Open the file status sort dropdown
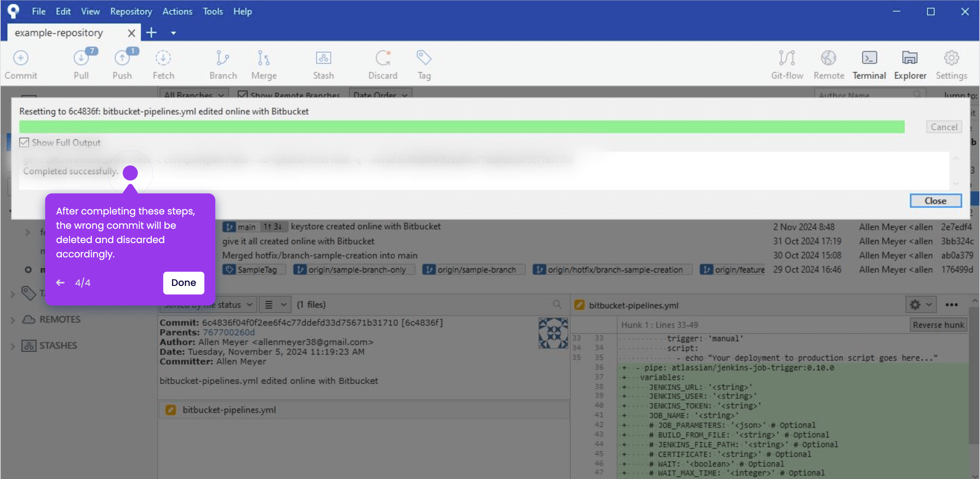 (209, 305)
